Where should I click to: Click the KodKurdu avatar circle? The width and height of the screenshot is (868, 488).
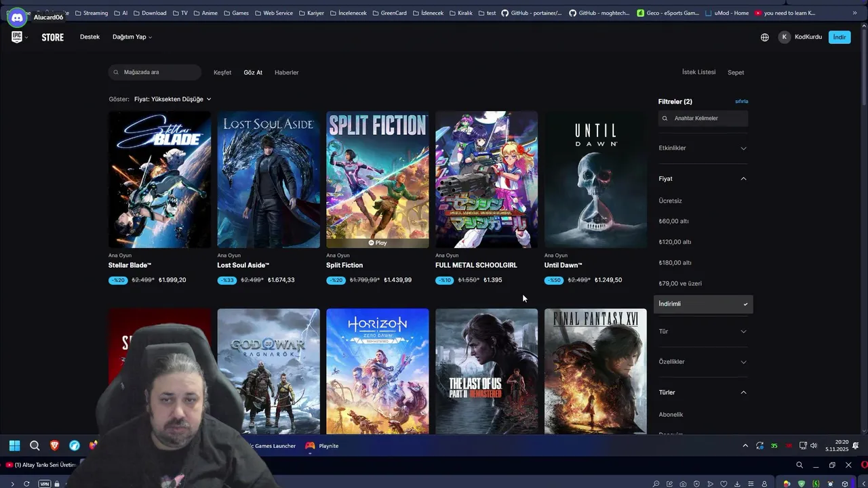pos(785,37)
